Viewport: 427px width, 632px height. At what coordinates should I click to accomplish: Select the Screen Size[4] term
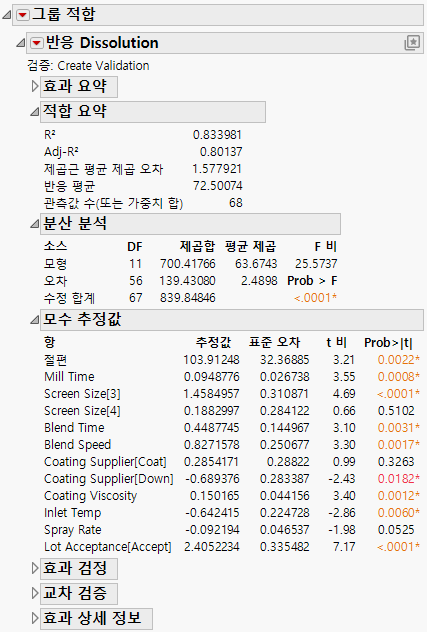(x=82, y=410)
